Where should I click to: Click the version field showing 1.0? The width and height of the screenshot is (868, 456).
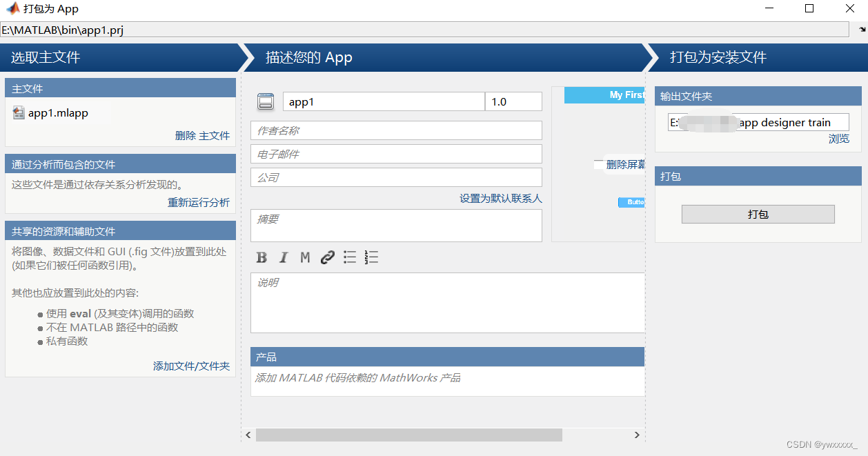[x=513, y=101]
